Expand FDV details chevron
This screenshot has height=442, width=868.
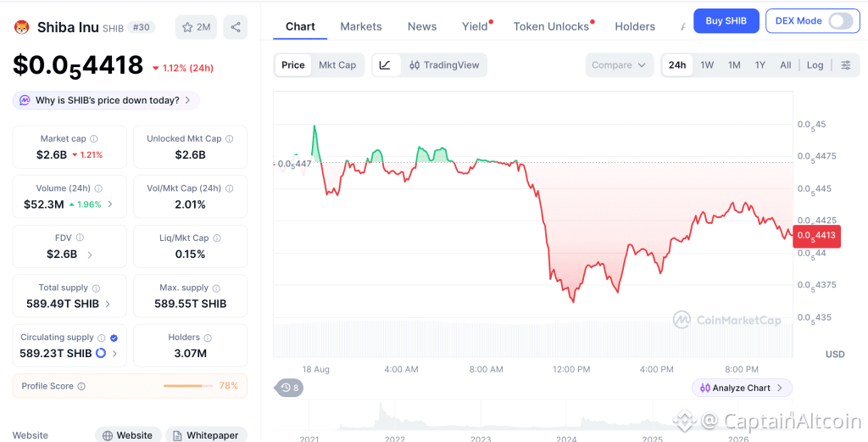pyautogui.click(x=90, y=255)
